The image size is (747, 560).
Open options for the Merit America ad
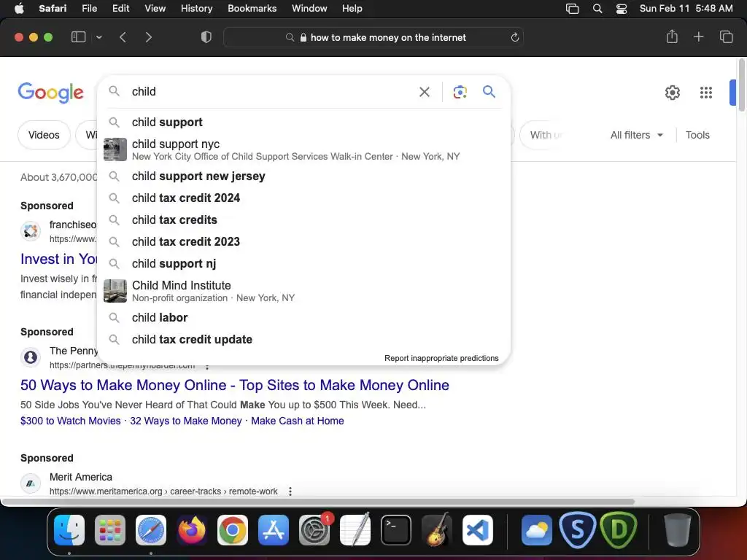pyautogui.click(x=290, y=491)
